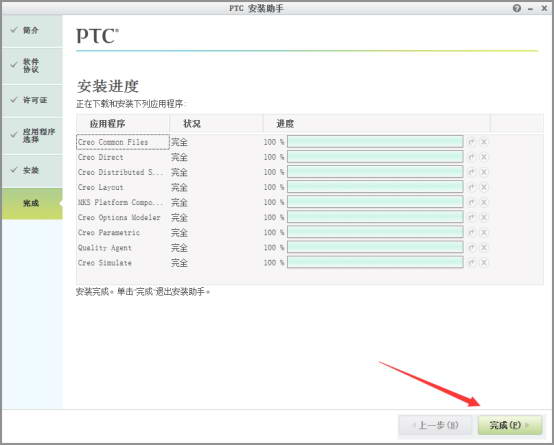Image resolution: width=554 pixels, height=446 pixels.
Task: Click cancel X icon for Creo Options Modeler
Action: tap(484, 217)
